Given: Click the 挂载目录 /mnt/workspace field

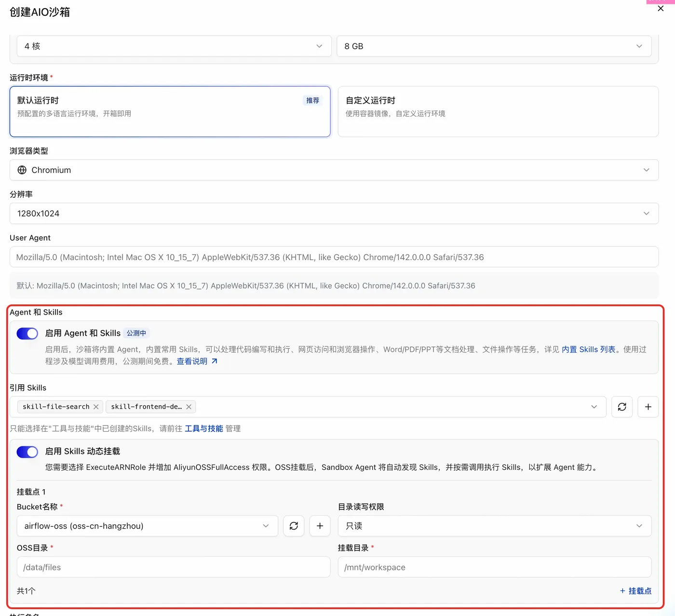Looking at the screenshot, I should pos(495,567).
